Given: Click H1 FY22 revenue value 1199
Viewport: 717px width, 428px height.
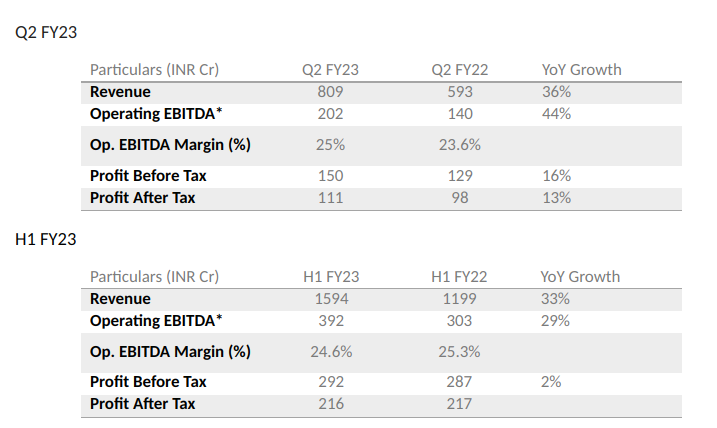Looking at the screenshot, I should point(460,299).
